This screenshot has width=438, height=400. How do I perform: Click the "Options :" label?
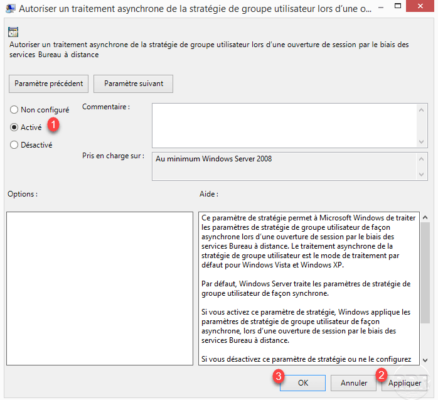pyautogui.click(x=23, y=194)
